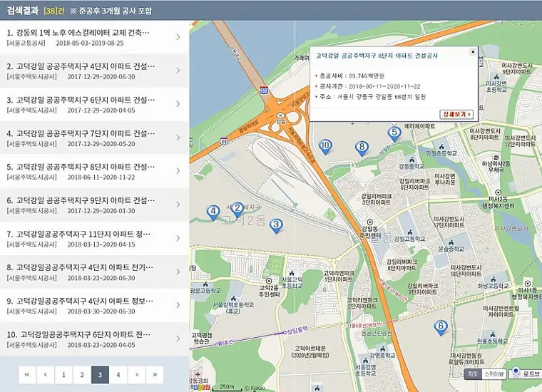Go to results page 4
542x392 pixels.
pos(118,375)
